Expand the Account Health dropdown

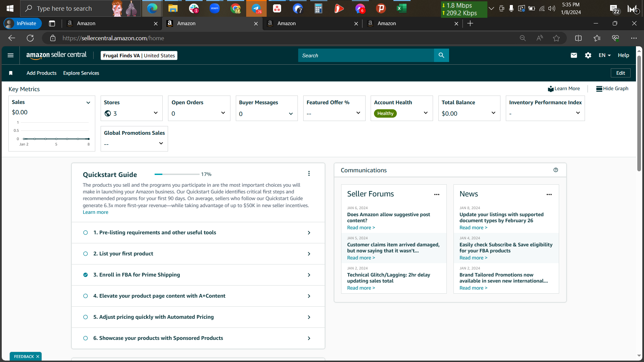(x=426, y=113)
